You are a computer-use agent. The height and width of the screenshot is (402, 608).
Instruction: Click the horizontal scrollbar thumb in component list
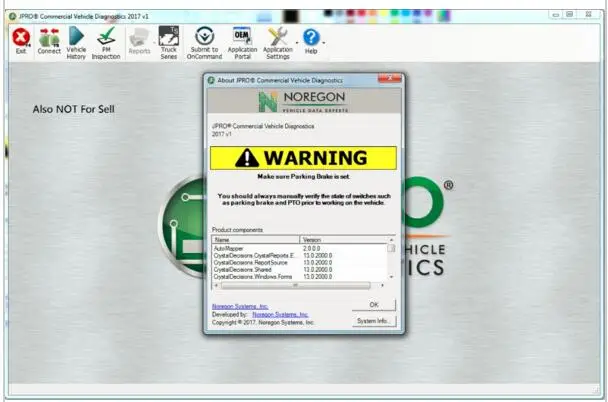click(x=295, y=285)
